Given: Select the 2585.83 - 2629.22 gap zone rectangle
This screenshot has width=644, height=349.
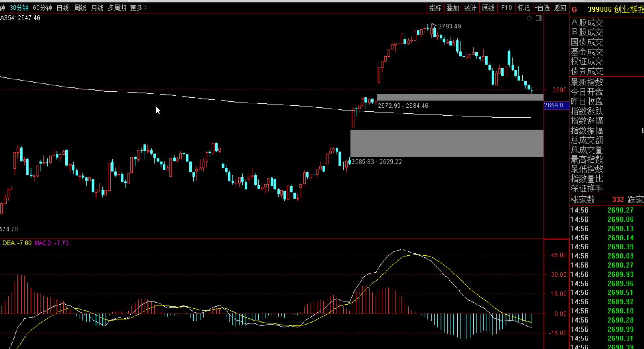Looking at the screenshot, I should [x=447, y=143].
